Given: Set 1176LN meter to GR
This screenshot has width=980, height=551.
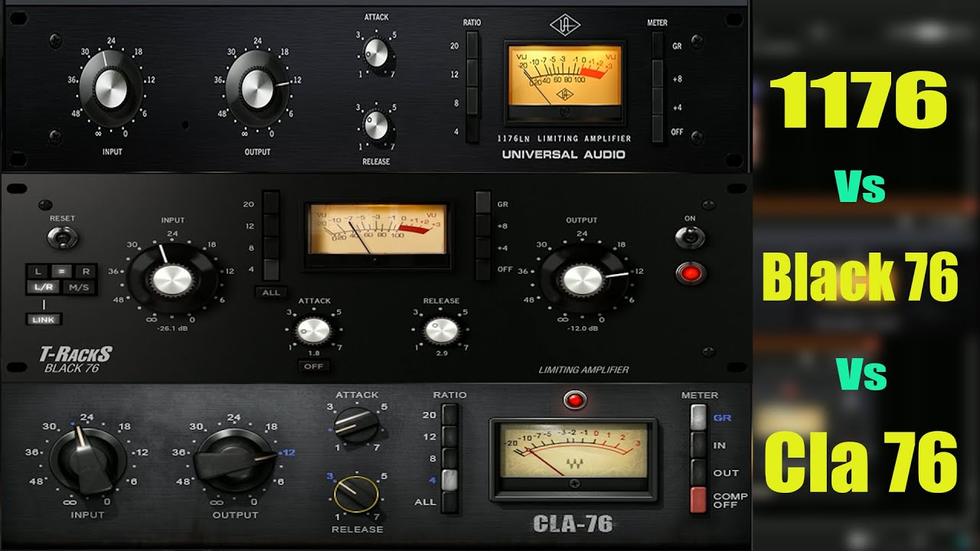Looking at the screenshot, I should click(658, 47).
